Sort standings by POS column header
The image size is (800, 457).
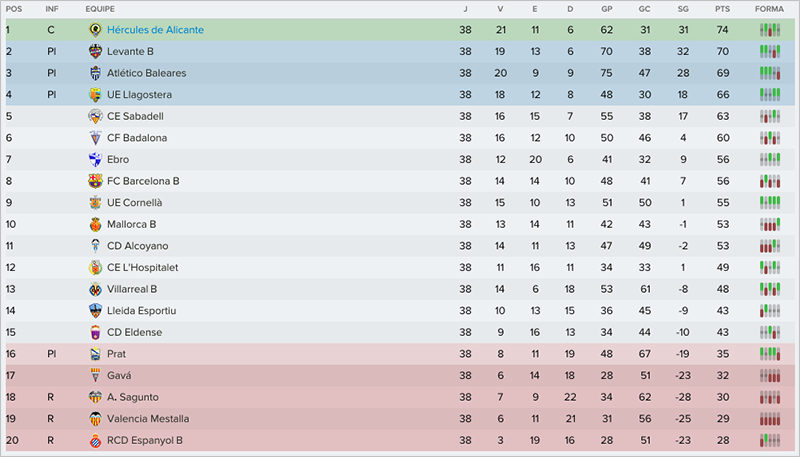tap(13, 9)
